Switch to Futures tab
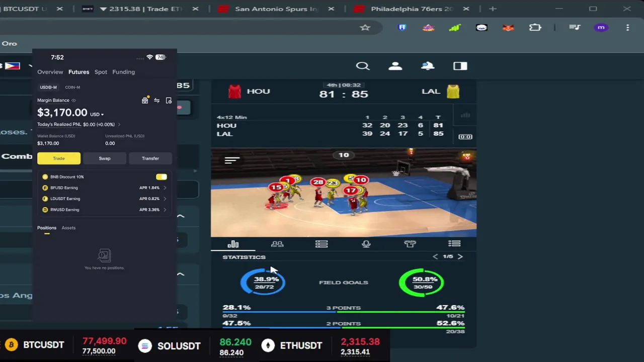Viewport: 644px width, 362px height. (78, 72)
